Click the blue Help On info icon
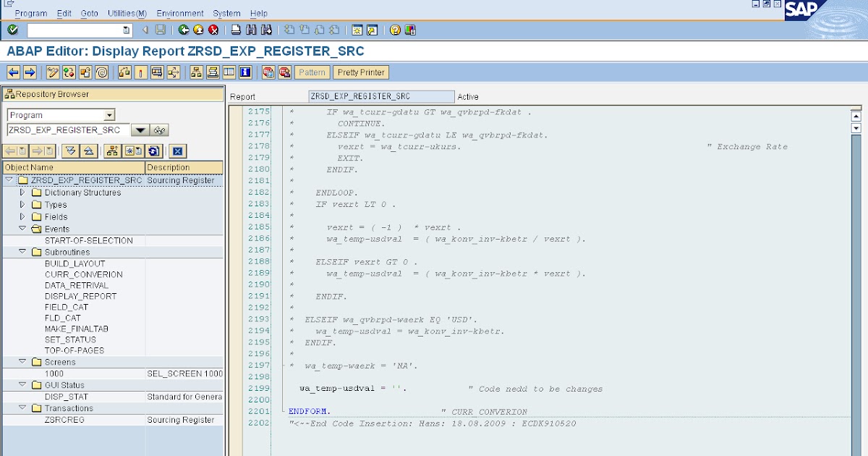The height and width of the screenshot is (456, 868). click(246, 72)
